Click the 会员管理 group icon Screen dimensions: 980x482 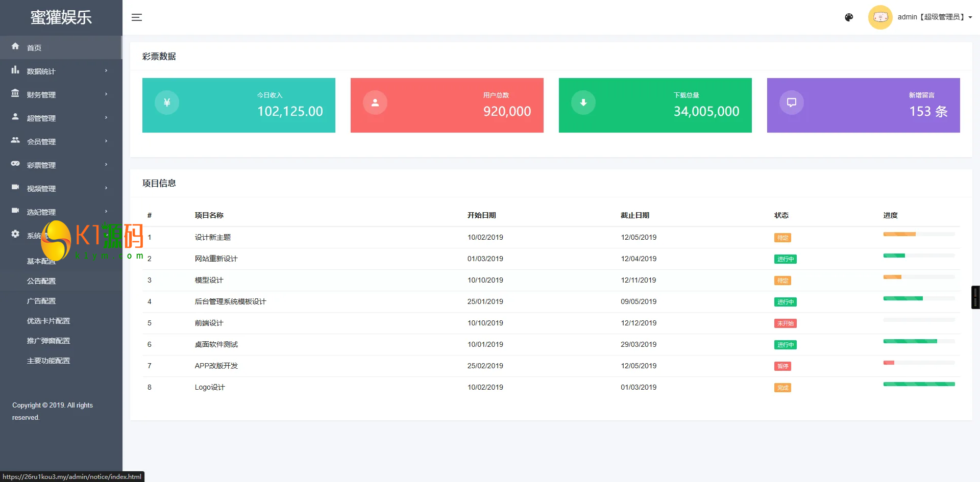(15, 140)
